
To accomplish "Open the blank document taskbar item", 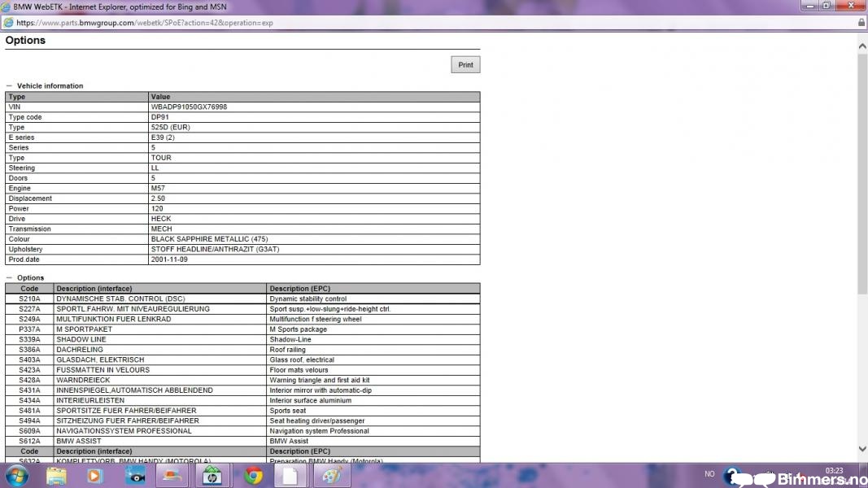I will (x=290, y=476).
